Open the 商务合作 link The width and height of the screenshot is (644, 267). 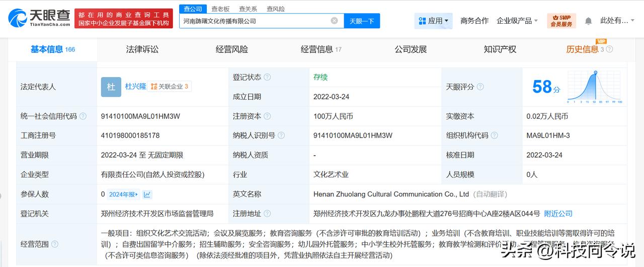[x=474, y=21]
